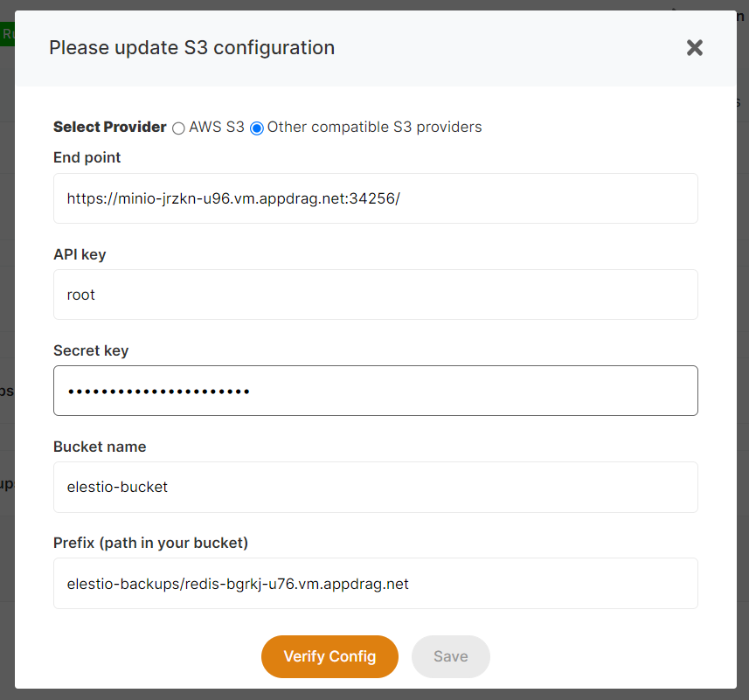Focus the Prefix path input field
Image resolution: width=749 pixels, height=700 pixels.
click(x=375, y=583)
